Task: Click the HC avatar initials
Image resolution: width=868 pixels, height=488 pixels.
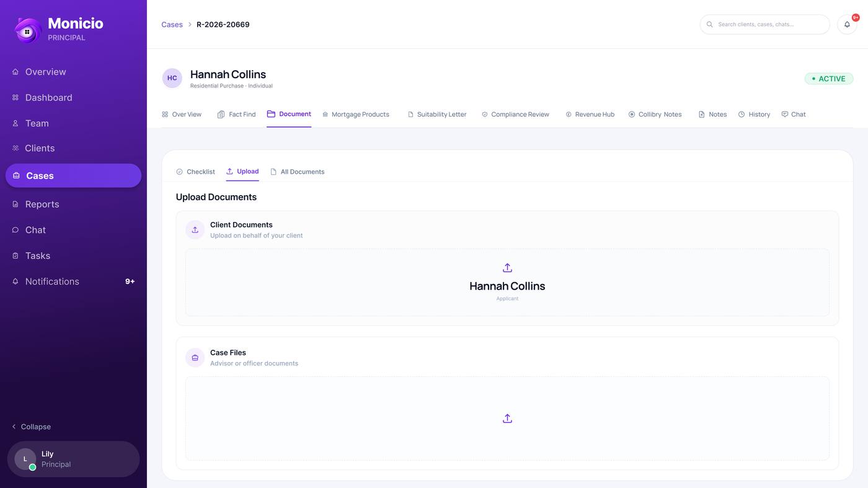Action: (172, 78)
